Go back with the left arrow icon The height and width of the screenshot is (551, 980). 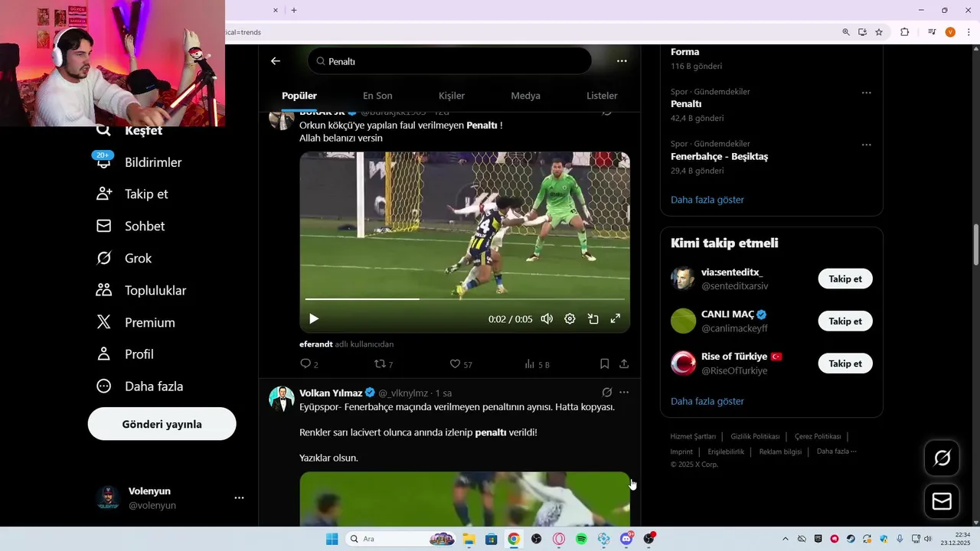tap(276, 61)
